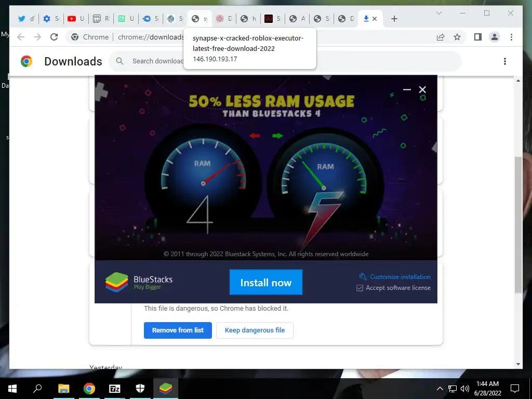Open Customize installation link
Image resolution: width=532 pixels, height=399 pixels.
coord(400,277)
